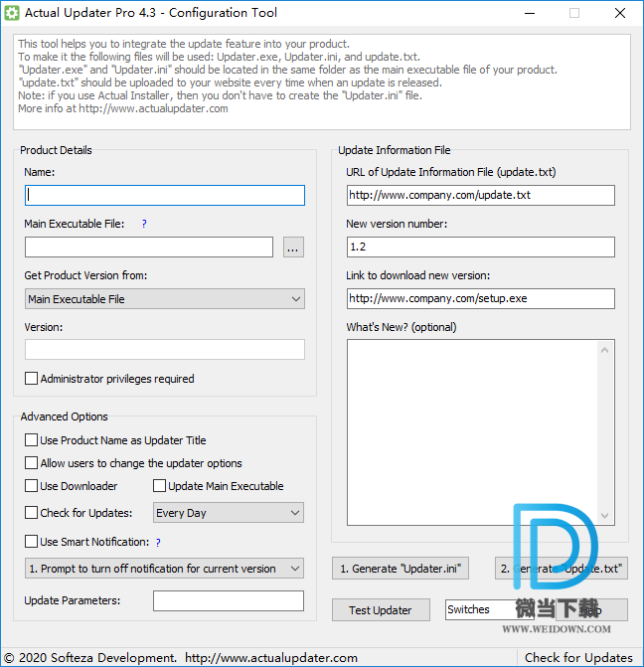Focus the product Name input field

click(x=165, y=195)
